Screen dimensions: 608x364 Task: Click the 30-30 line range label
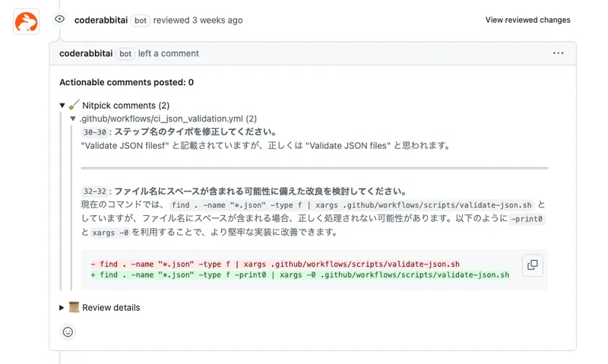tap(95, 131)
